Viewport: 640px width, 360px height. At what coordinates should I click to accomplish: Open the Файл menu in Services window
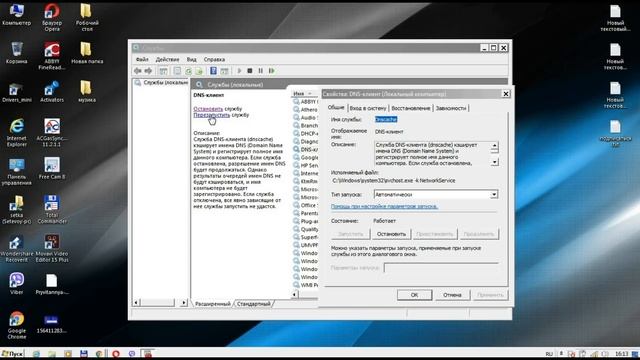[x=142, y=60]
